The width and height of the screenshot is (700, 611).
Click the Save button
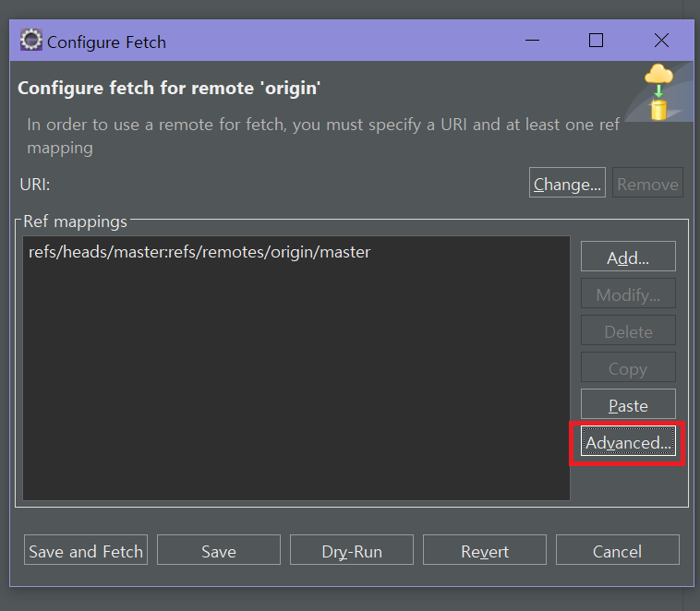pos(219,550)
